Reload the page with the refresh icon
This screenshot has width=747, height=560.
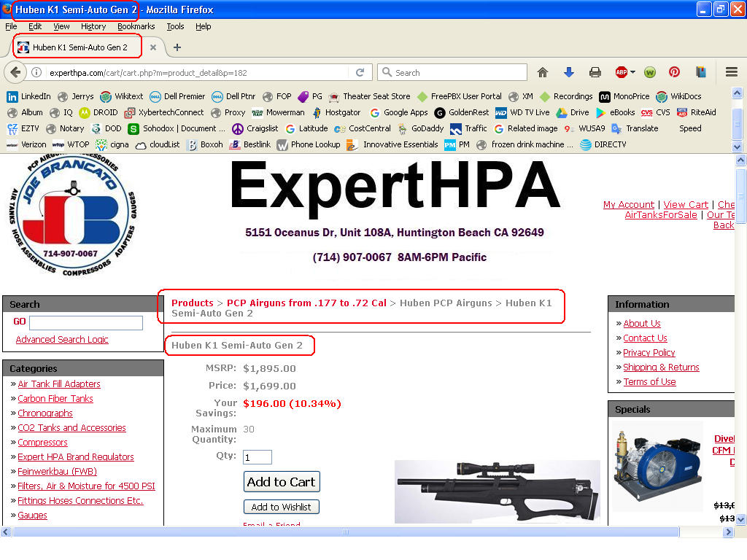pyautogui.click(x=360, y=72)
